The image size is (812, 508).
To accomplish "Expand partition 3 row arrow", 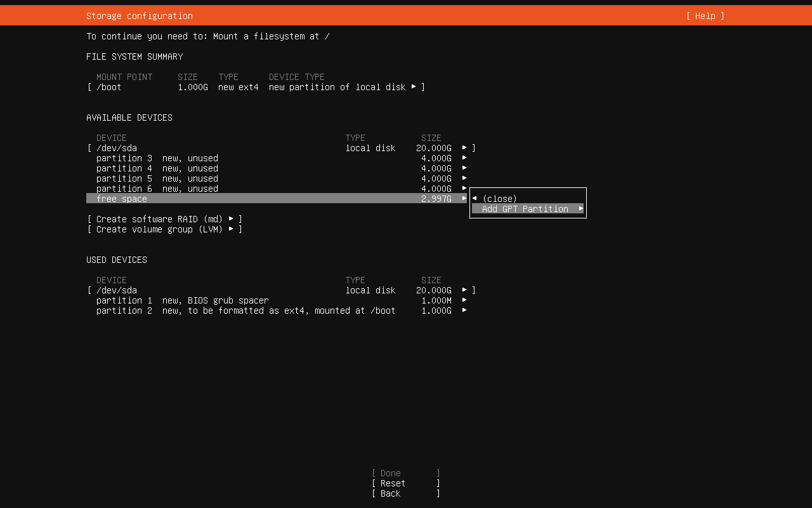I will tap(464, 158).
